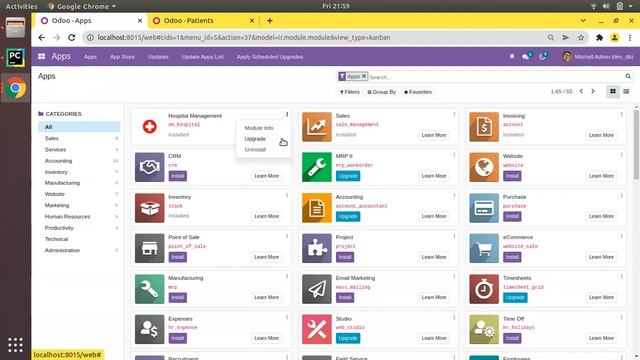Click the eCommerce cart icon

tap(484, 248)
